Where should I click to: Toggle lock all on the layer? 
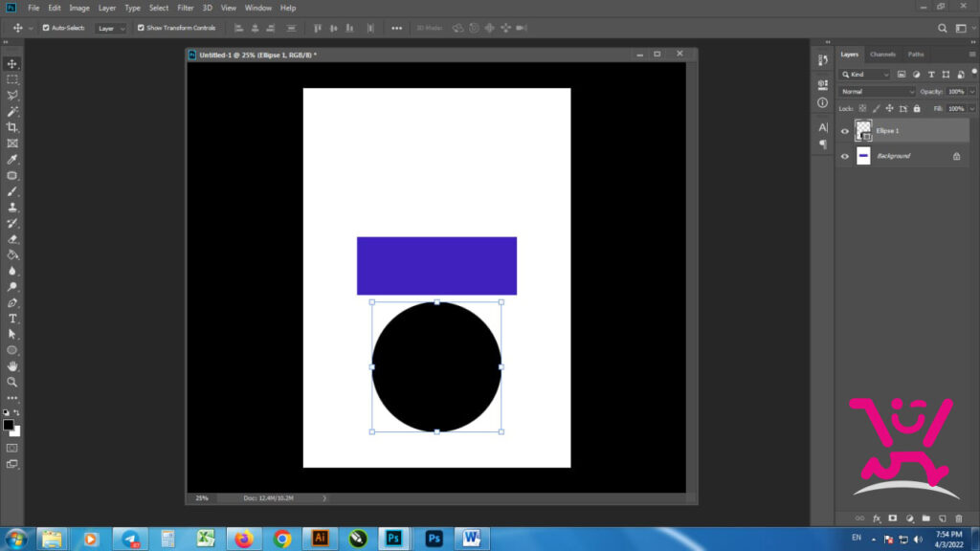[x=917, y=109]
